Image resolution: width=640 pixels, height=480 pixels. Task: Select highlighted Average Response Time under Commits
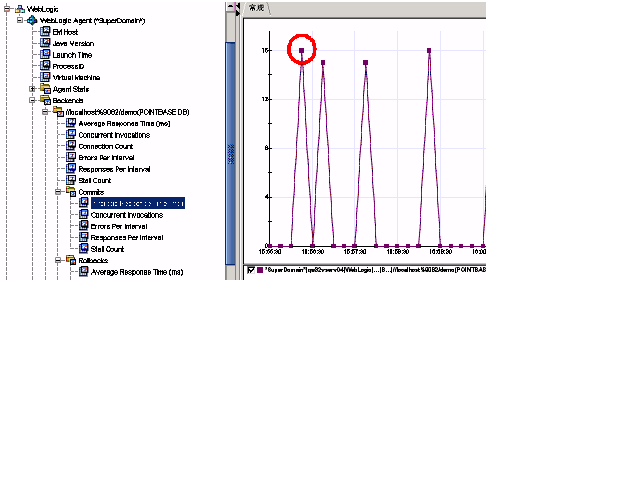[x=138, y=203]
